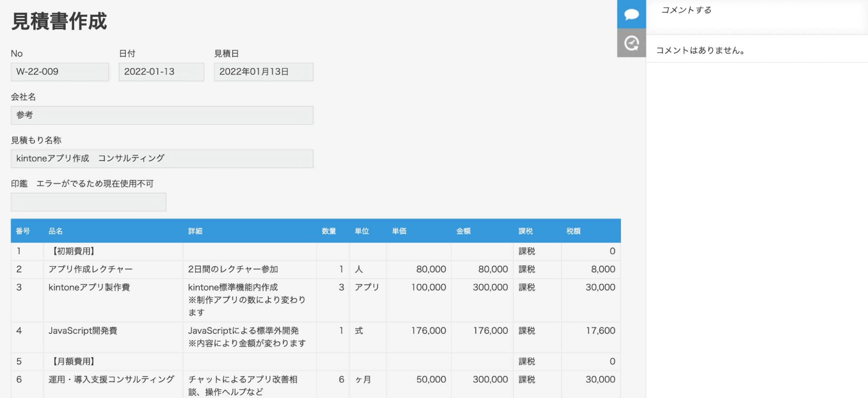The width and height of the screenshot is (868, 398).
Task: Select the 【月額費用】 row cell
Action: pyautogui.click(x=113, y=362)
